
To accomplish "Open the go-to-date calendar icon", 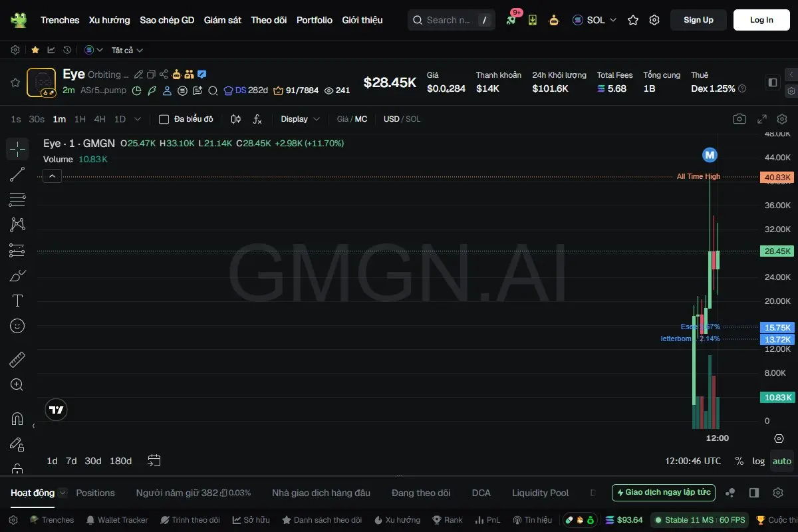I will point(154,460).
